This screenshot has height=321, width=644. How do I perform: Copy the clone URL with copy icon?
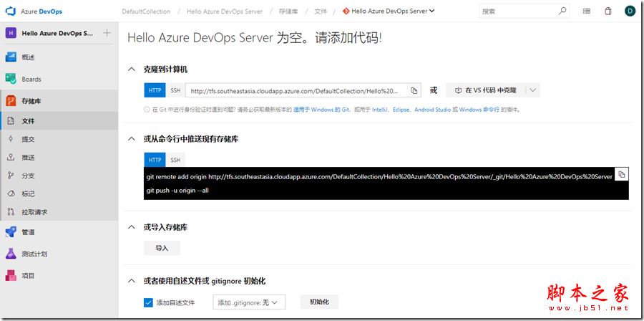pyautogui.click(x=414, y=90)
